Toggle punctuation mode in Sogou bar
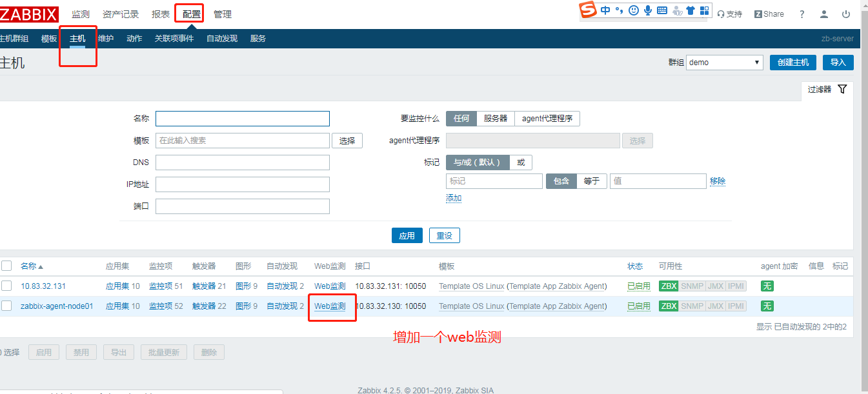 pyautogui.click(x=619, y=10)
